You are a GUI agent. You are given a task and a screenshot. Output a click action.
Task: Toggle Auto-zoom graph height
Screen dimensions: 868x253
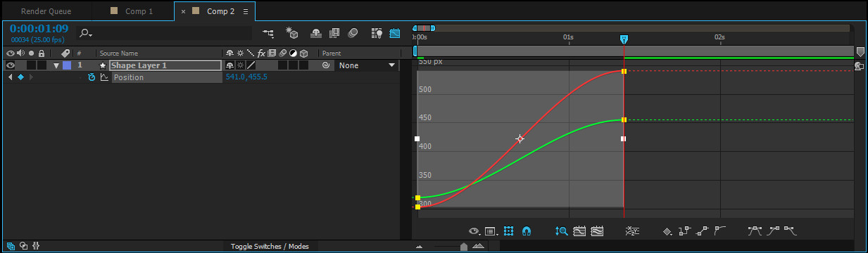pyautogui.click(x=561, y=231)
